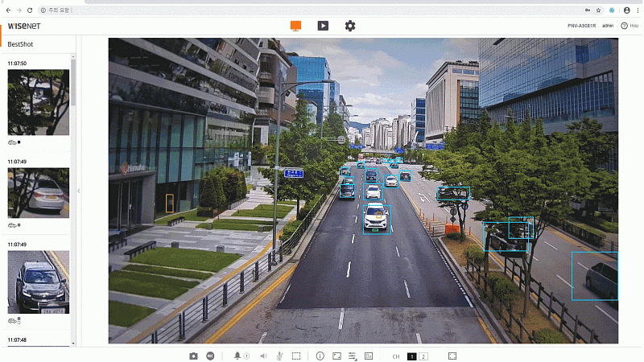Toggle the microphone icon

point(279,356)
